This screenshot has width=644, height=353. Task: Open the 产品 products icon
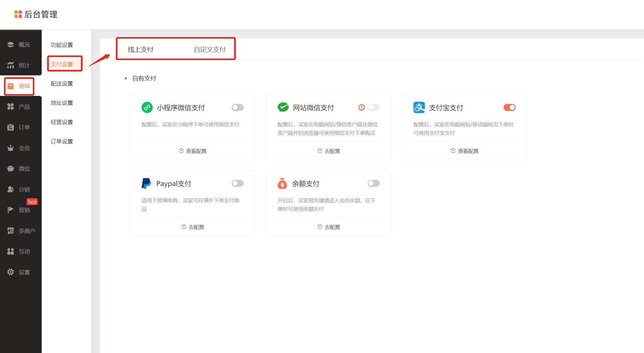click(x=11, y=106)
